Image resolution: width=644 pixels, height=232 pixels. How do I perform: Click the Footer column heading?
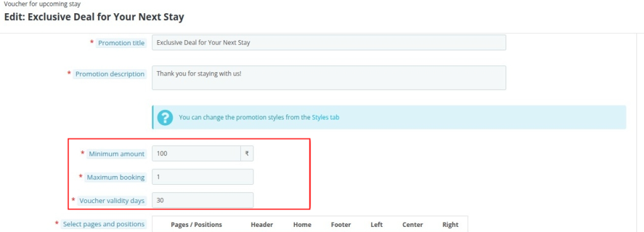341,224
